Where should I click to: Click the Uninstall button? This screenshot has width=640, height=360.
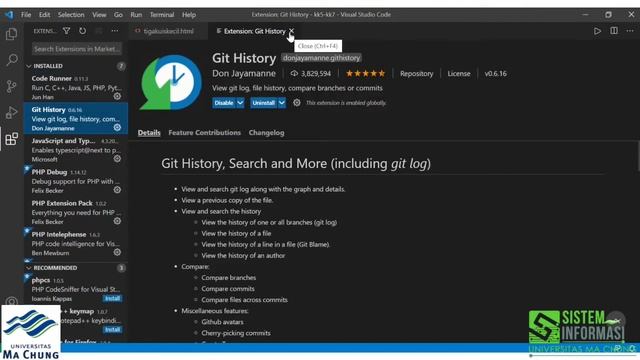[x=264, y=103]
